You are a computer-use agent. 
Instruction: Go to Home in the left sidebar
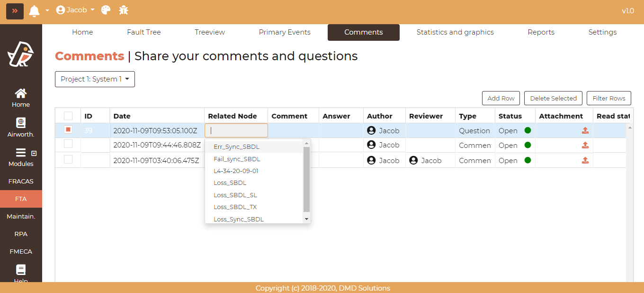[21, 98]
